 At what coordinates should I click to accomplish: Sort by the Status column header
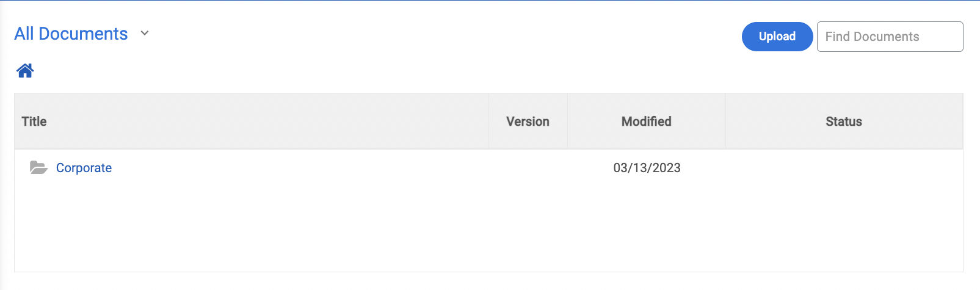pos(844,121)
